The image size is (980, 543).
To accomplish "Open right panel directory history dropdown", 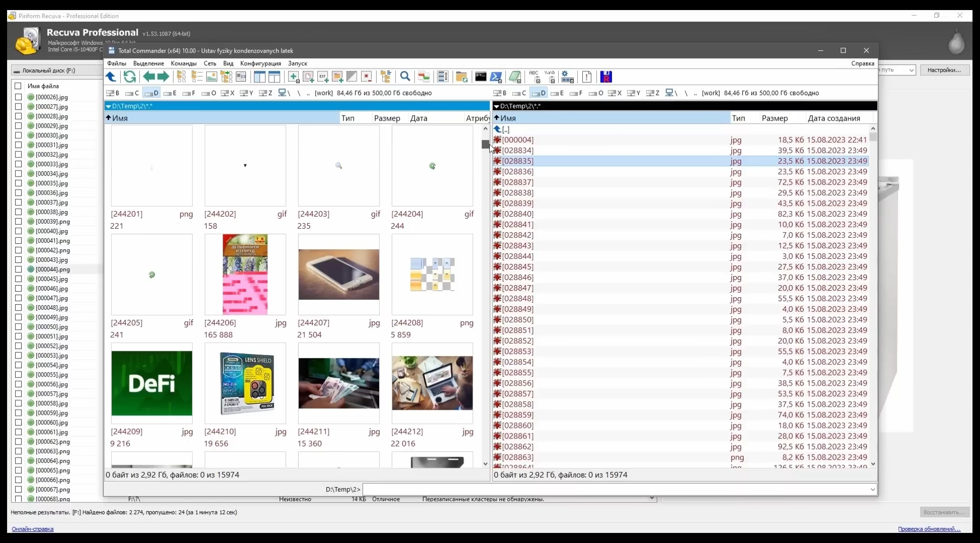I will coord(496,106).
